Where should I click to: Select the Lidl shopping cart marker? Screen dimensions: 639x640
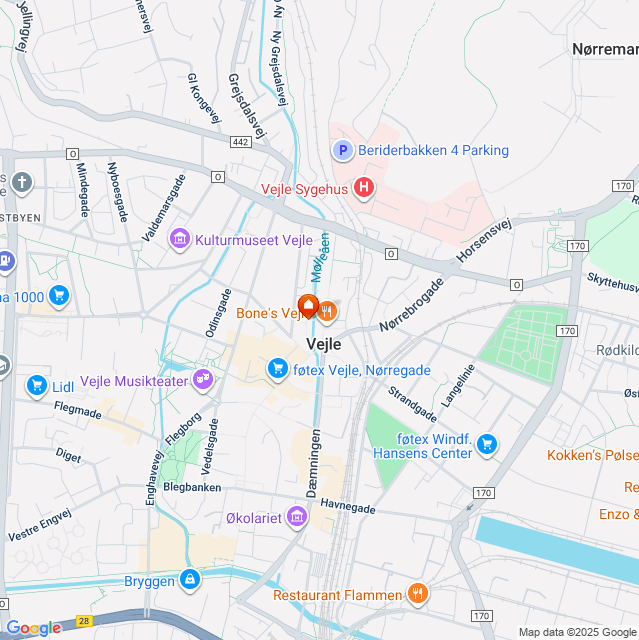(37, 385)
